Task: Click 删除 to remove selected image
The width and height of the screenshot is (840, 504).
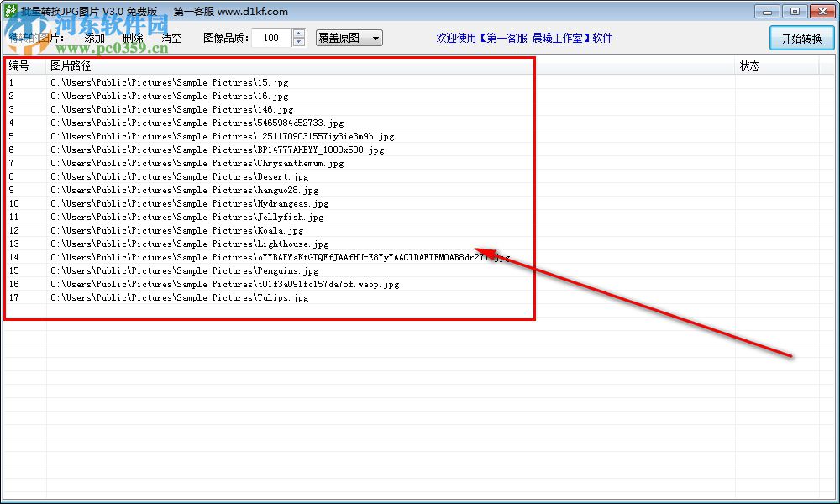Action: click(133, 38)
